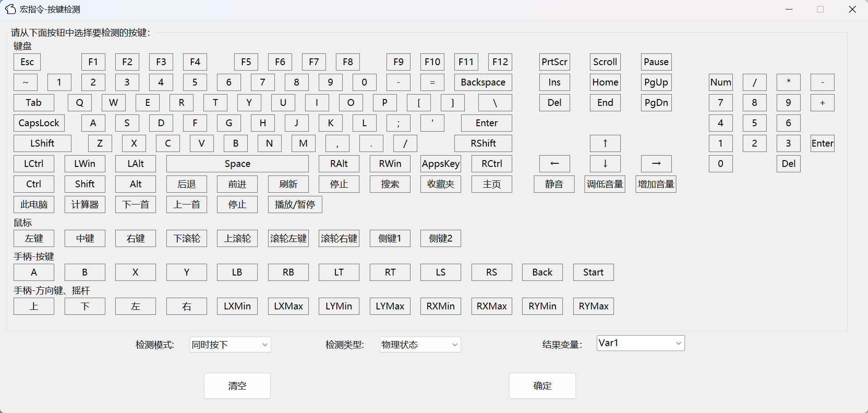Choose the RYMin joystick button
This screenshot has width=868, height=413.
point(542,306)
